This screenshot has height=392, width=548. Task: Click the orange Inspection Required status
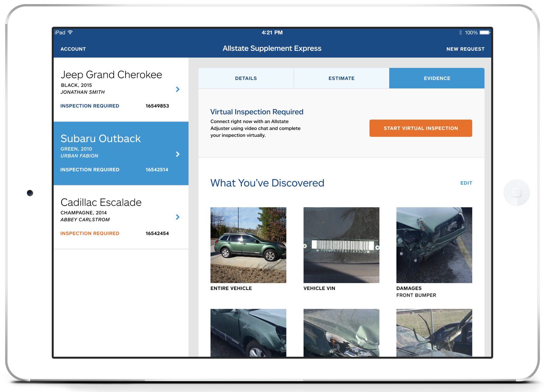point(90,234)
